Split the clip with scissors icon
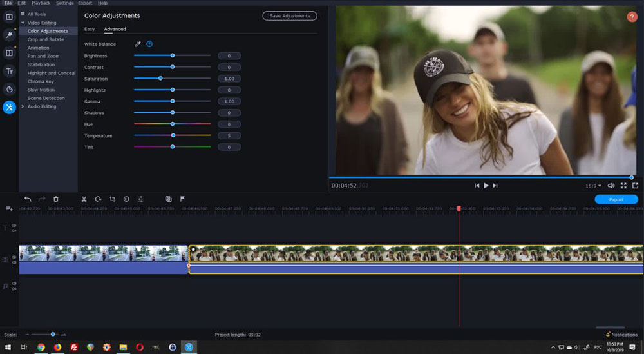Image resolution: width=644 pixels, height=354 pixels. (84, 199)
